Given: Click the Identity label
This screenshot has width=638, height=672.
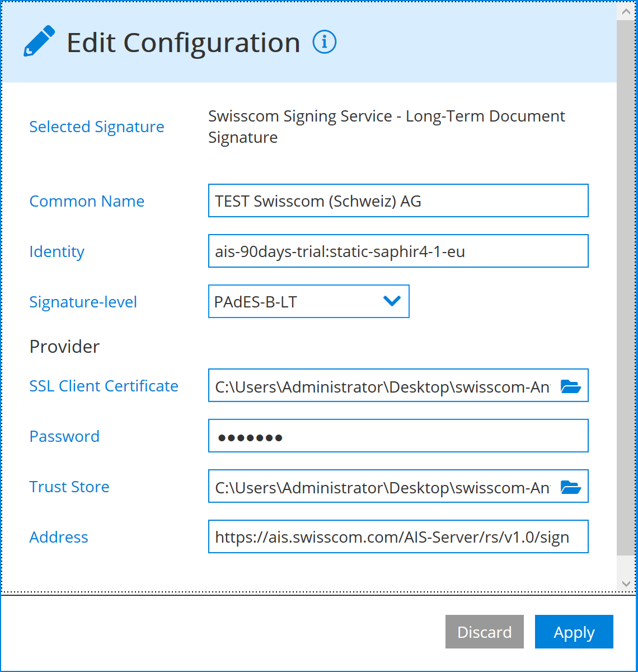Looking at the screenshot, I should click(57, 251).
